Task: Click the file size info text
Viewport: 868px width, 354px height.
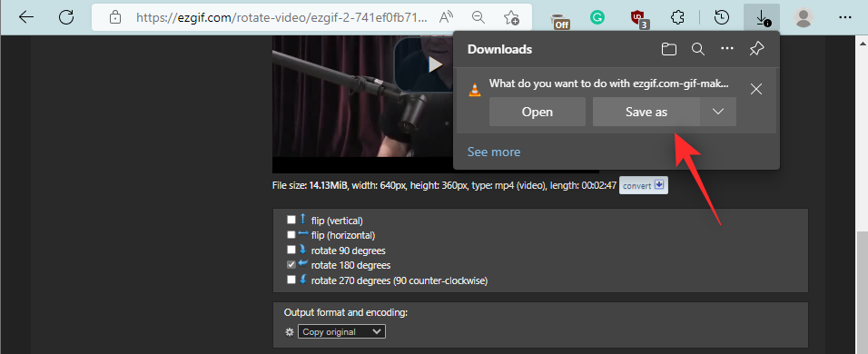Action: coord(444,186)
